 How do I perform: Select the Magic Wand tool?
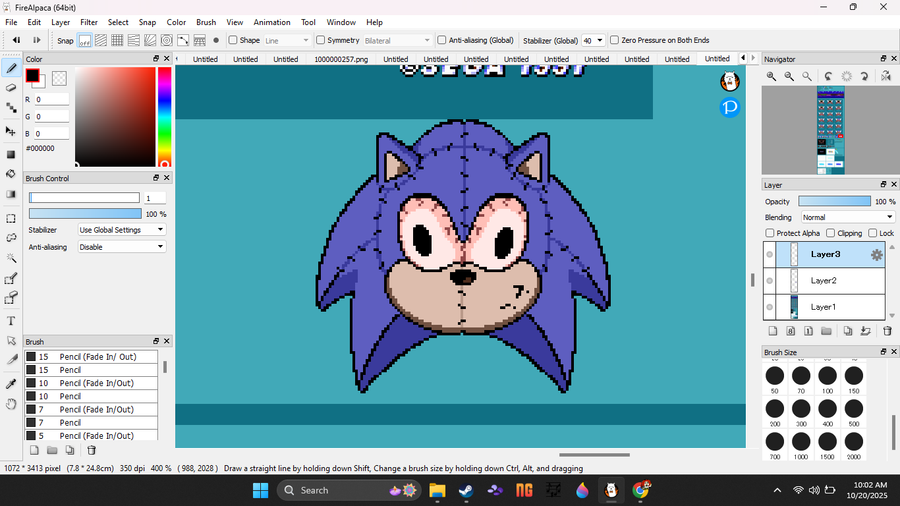point(11,258)
